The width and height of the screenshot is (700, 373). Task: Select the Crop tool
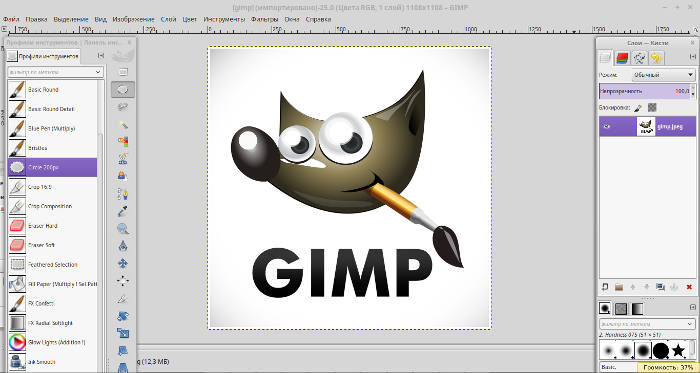123,298
